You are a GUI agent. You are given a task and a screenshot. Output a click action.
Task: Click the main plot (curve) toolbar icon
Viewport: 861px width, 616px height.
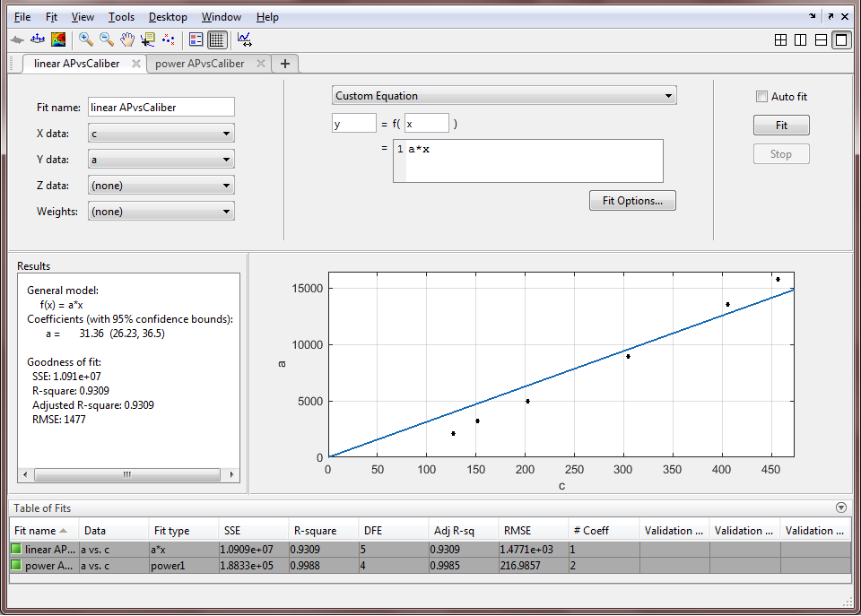tap(18, 39)
